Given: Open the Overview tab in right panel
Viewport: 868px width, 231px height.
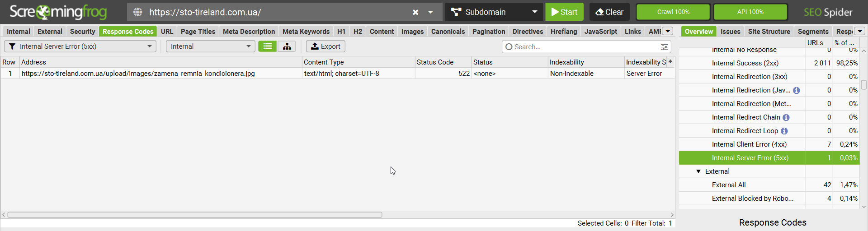Looking at the screenshot, I should pos(698,32).
